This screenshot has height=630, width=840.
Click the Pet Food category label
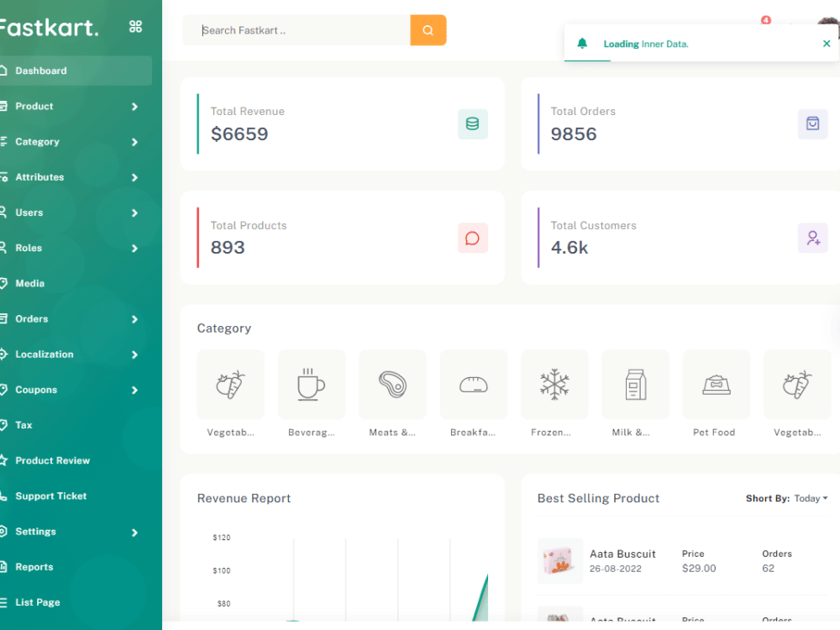tap(714, 433)
